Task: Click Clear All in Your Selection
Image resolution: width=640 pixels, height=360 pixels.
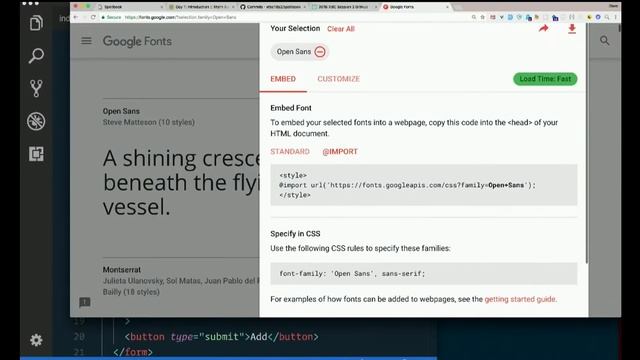Action: (341, 29)
